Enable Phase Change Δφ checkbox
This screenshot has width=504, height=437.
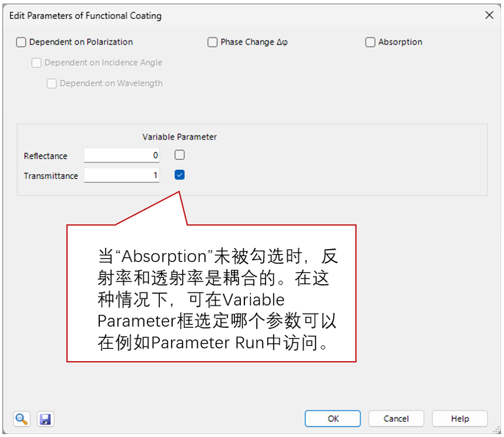[212, 42]
